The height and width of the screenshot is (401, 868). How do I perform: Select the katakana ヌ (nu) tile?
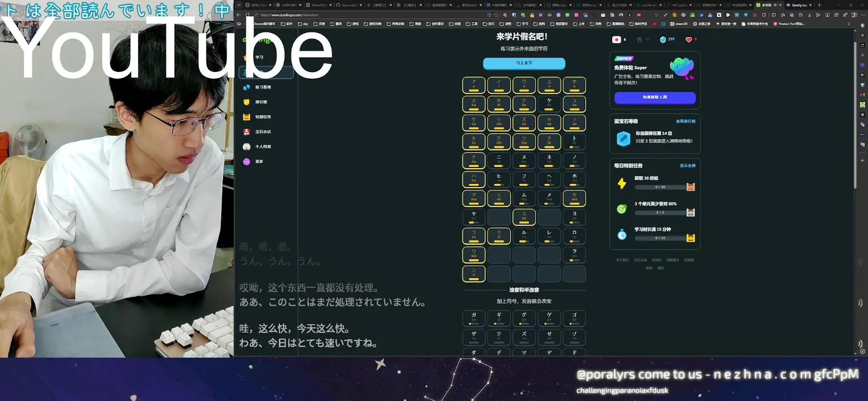pyautogui.click(x=524, y=160)
